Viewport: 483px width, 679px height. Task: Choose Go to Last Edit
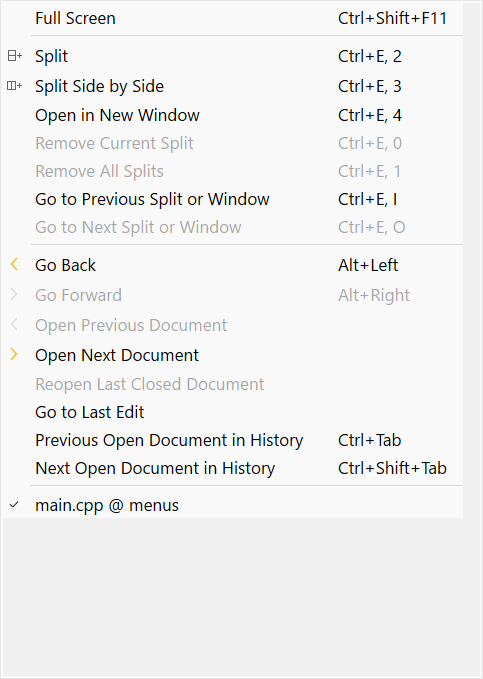click(233, 412)
